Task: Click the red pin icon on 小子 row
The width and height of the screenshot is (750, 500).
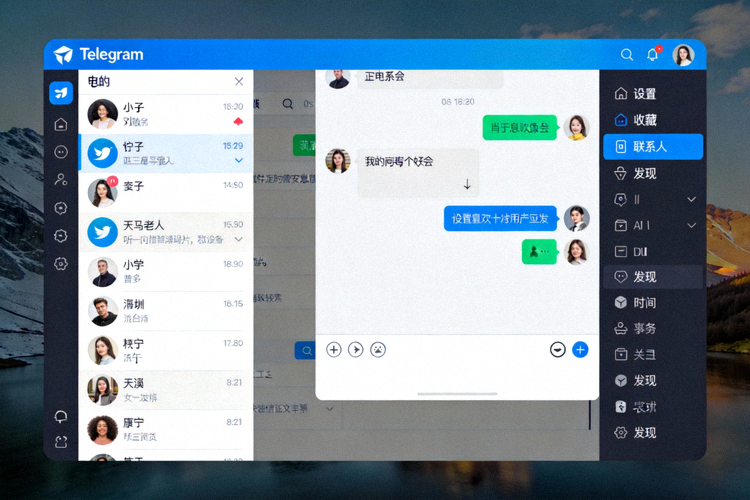Action: [238, 122]
